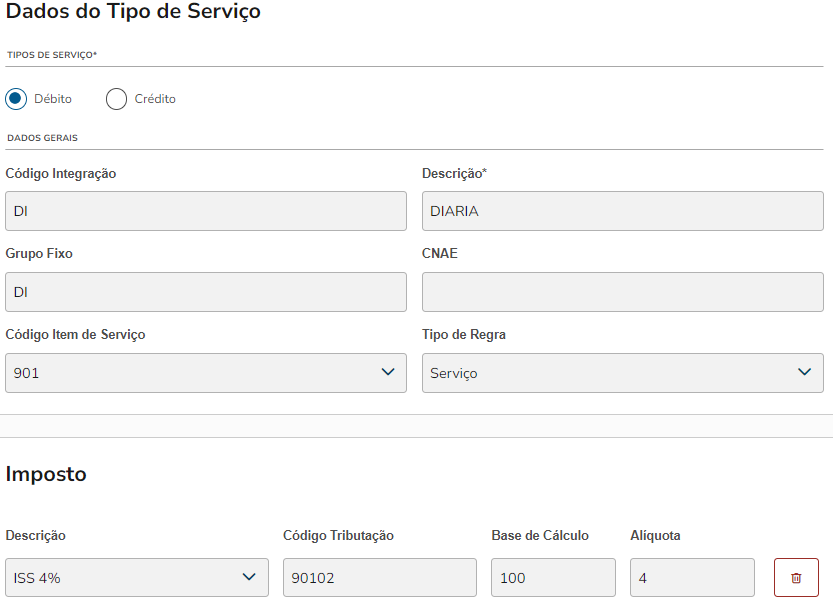The width and height of the screenshot is (833, 613).
Task: Select the Crédito radio button
Action: point(117,99)
